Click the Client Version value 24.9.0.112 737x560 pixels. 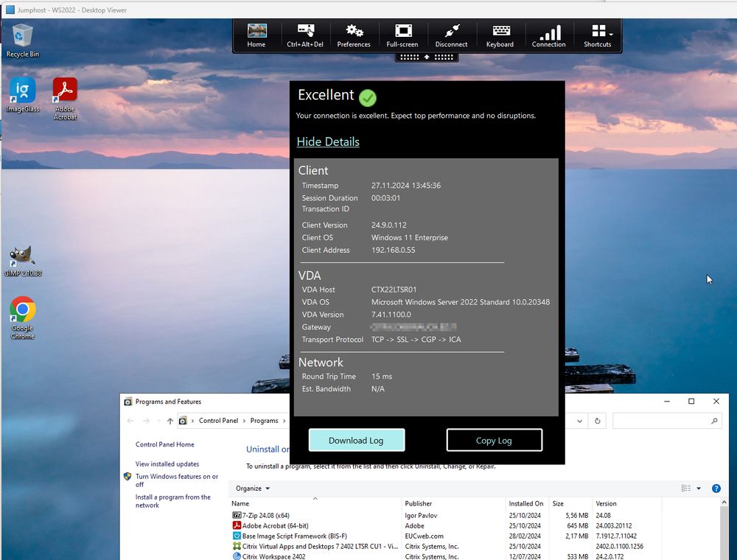388,225
